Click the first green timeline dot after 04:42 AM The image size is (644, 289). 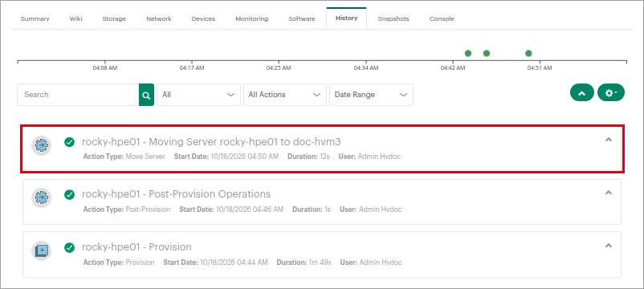point(468,53)
